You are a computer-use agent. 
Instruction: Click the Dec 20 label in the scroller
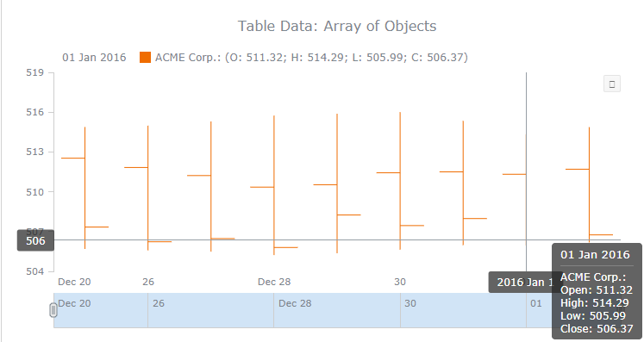coord(74,303)
